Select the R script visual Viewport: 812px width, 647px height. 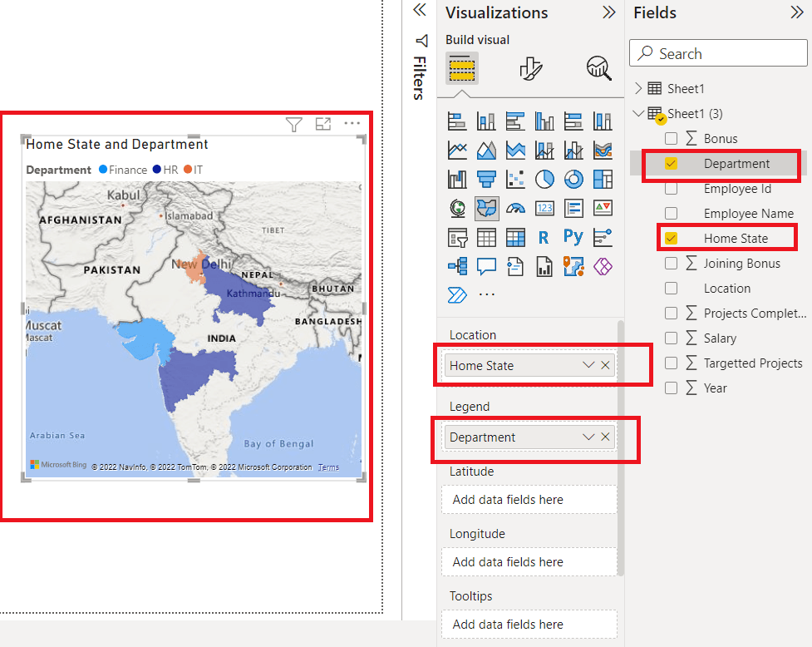click(544, 237)
